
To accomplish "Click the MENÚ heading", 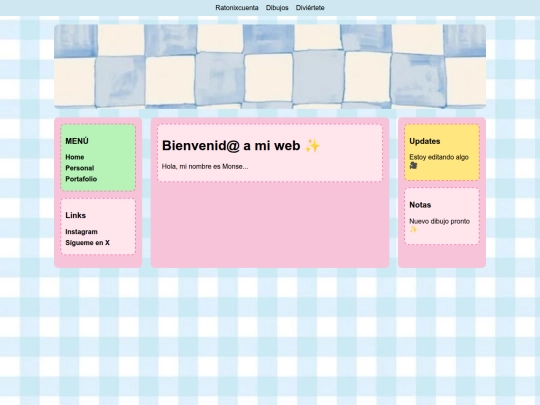I will [x=77, y=141].
